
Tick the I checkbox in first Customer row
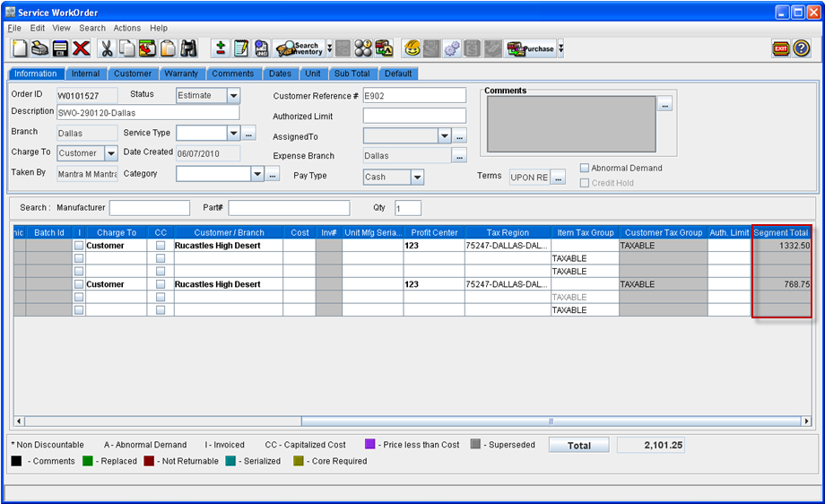pyautogui.click(x=79, y=246)
